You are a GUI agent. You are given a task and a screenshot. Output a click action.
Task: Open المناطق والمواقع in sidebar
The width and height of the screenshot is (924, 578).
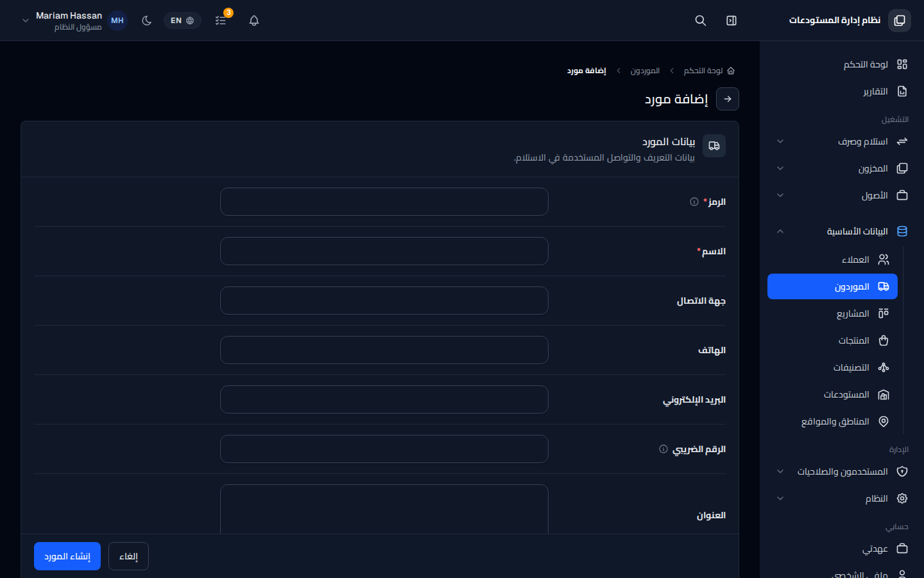coord(832,421)
